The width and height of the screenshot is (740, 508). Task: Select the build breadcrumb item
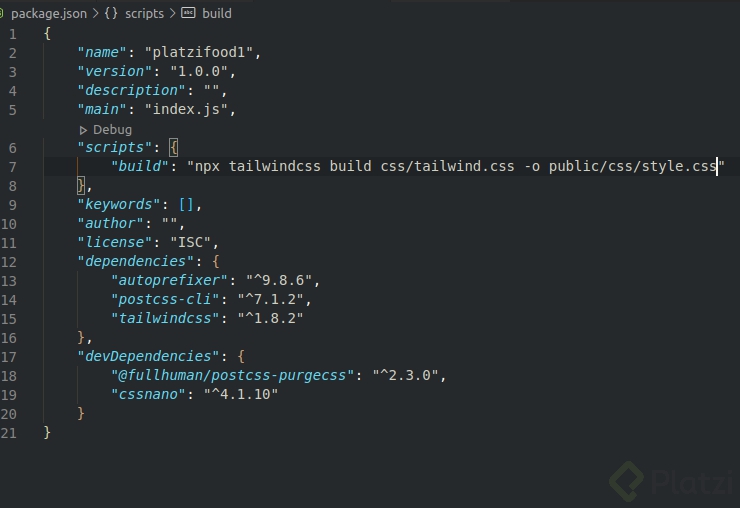(216, 14)
